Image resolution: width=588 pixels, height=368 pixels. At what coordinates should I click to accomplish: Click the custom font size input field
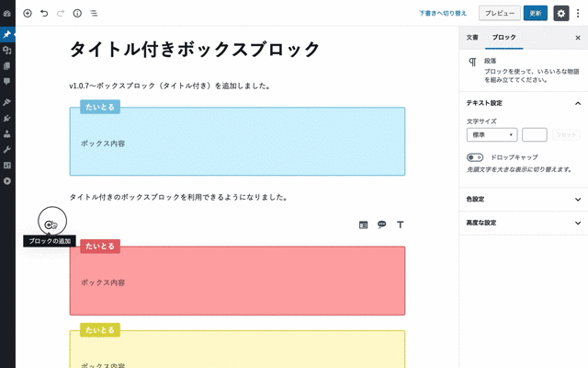pyautogui.click(x=535, y=135)
